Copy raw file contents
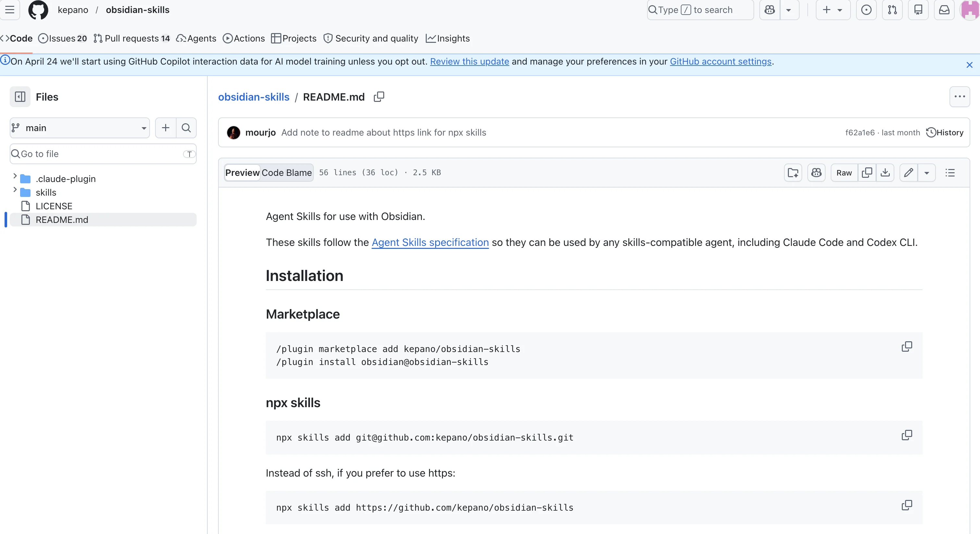Viewport: 980px width, 534px height. (867, 173)
